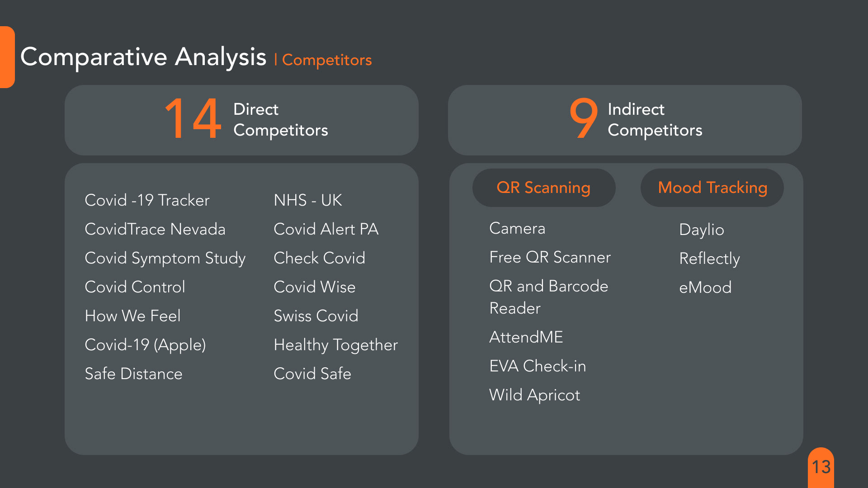Click Wild Apricot entry
This screenshot has height=488, width=868.
click(x=534, y=395)
